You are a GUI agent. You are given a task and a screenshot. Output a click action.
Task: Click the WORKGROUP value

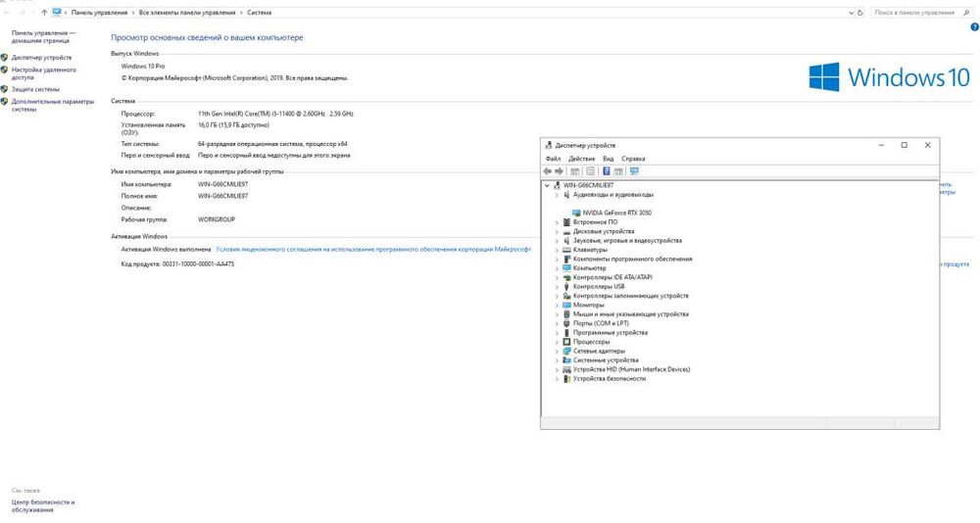217,220
